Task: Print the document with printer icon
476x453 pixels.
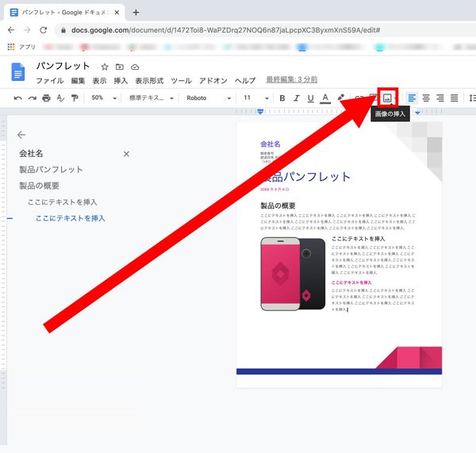Action: pos(46,98)
